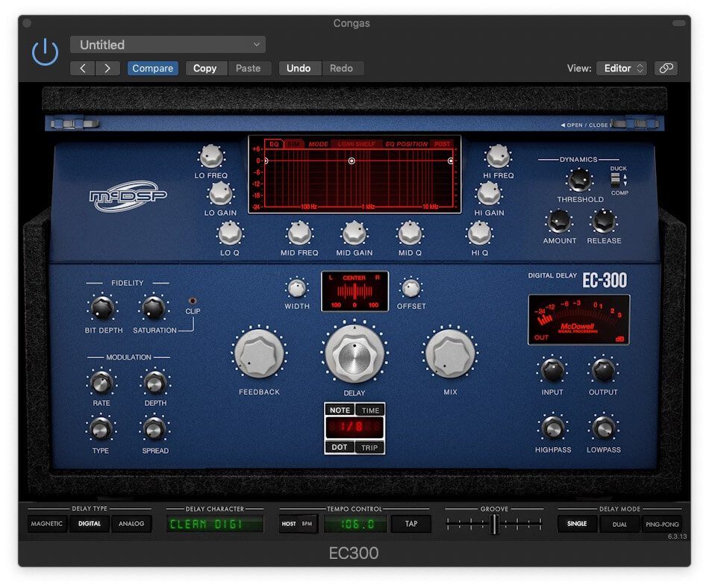This screenshot has height=588, width=709.
Task: Select PING-PONG delay mode
Action: click(x=662, y=525)
